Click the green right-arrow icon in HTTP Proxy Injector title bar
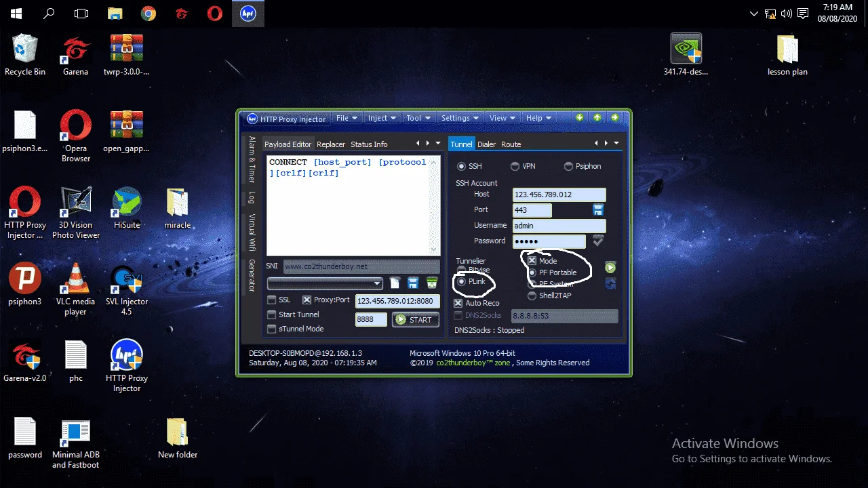 614,118
